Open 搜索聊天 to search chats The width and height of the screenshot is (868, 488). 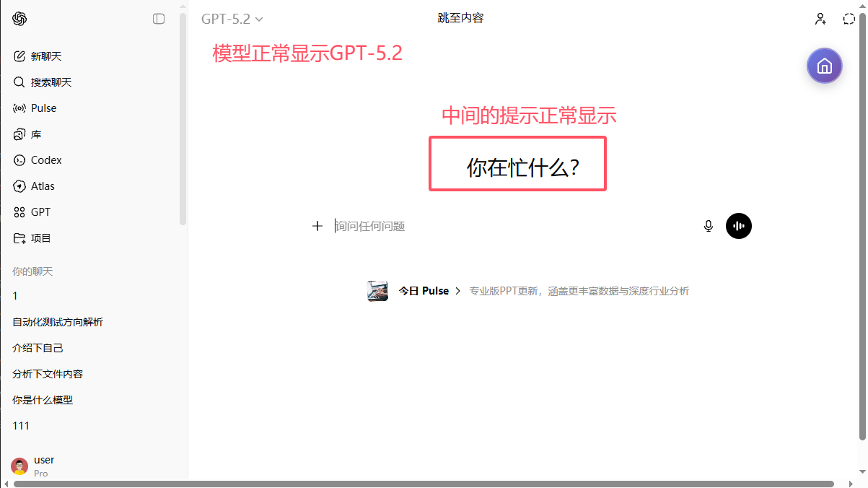(x=42, y=82)
